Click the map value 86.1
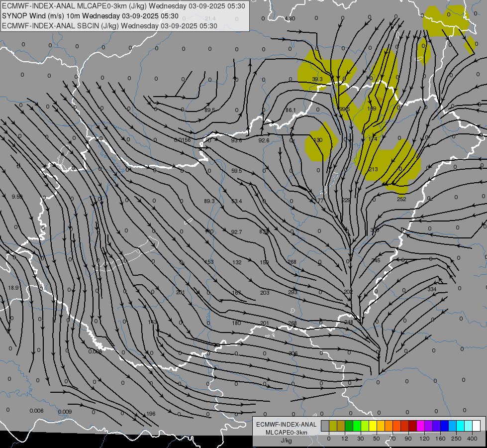Image resolution: width=487 pixels, height=448 pixels. [x=291, y=110]
